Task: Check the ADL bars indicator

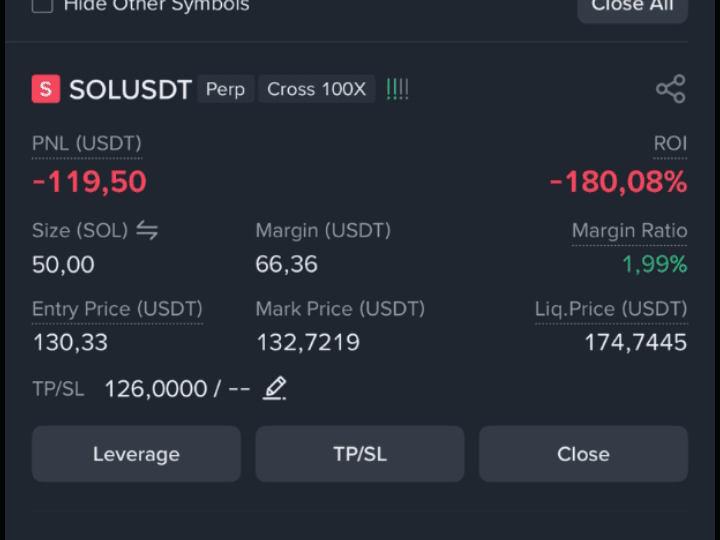Action: [x=397, y=89]
